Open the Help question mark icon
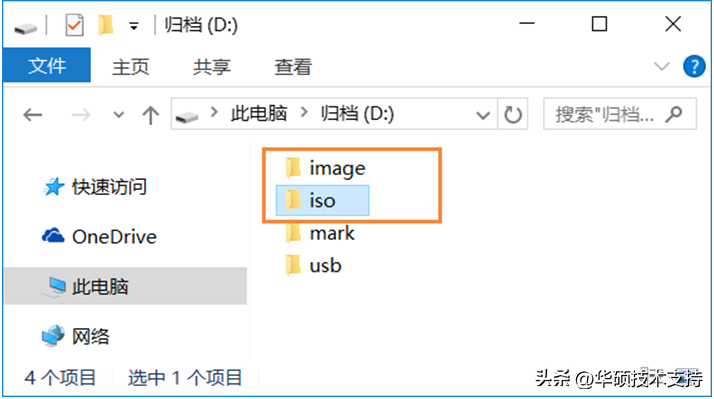This screenshot has width=714, height=399. pyautogui.click(x=694, y=67)
